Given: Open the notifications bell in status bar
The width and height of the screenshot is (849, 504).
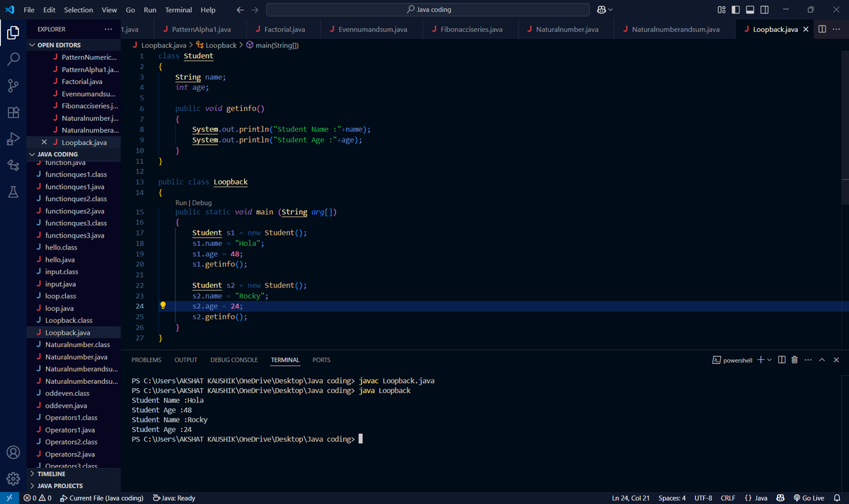Looking at the screenshot, I should [836, 498].
